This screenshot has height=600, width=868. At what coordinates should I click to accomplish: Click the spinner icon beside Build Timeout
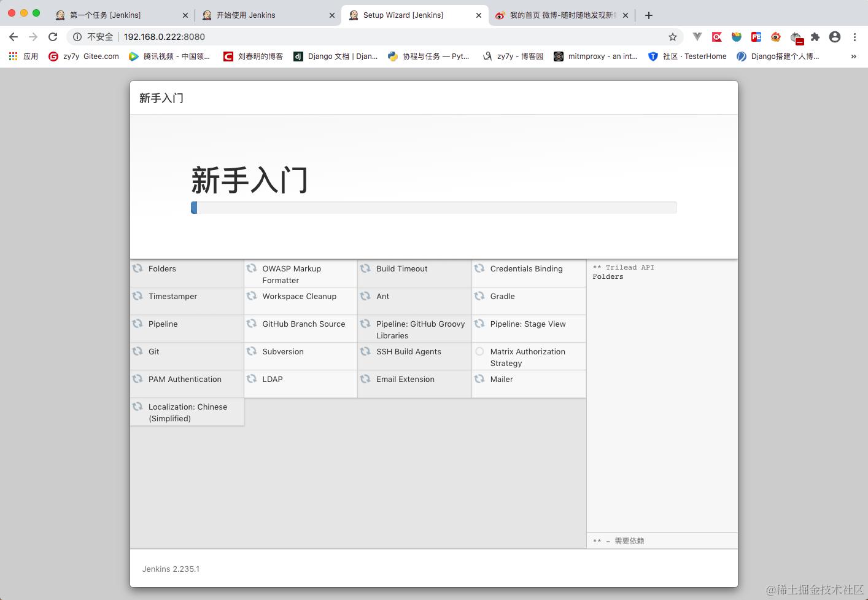click(365, 268)
